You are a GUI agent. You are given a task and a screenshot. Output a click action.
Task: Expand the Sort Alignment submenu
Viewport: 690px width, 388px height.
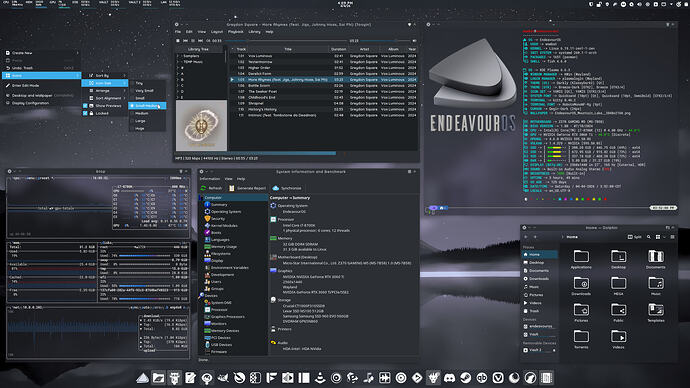[105, 98]
